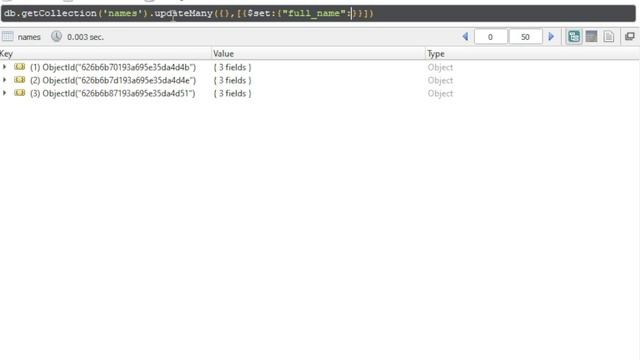The width and height of the screenshot is (640, 360).
Task: Click the Value column header
Action: [x=318, y=54]
